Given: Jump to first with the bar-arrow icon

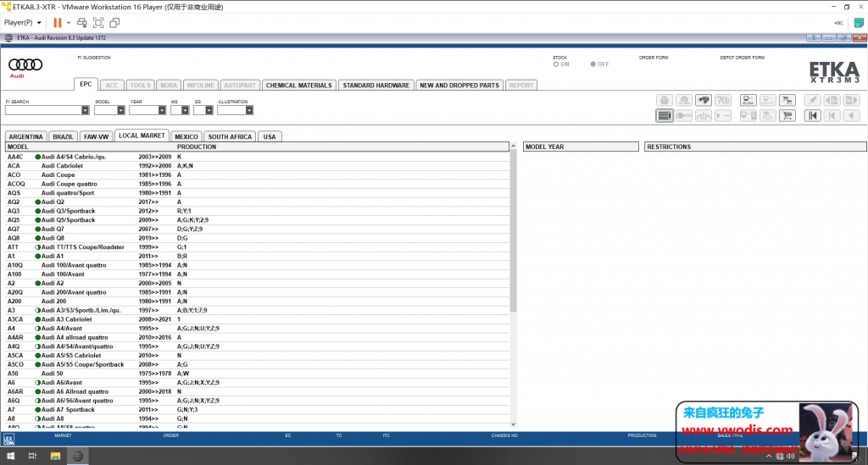Looking at the screenshot, I should pos(812,115).
